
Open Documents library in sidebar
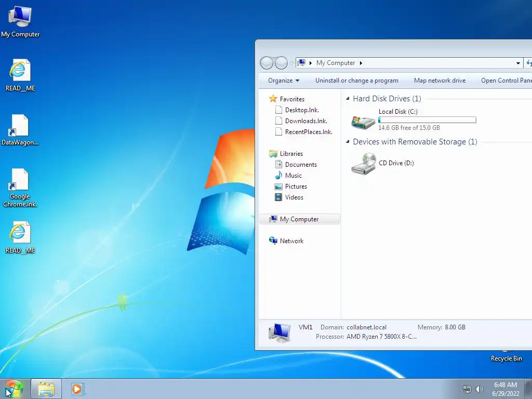pos(301,165)
